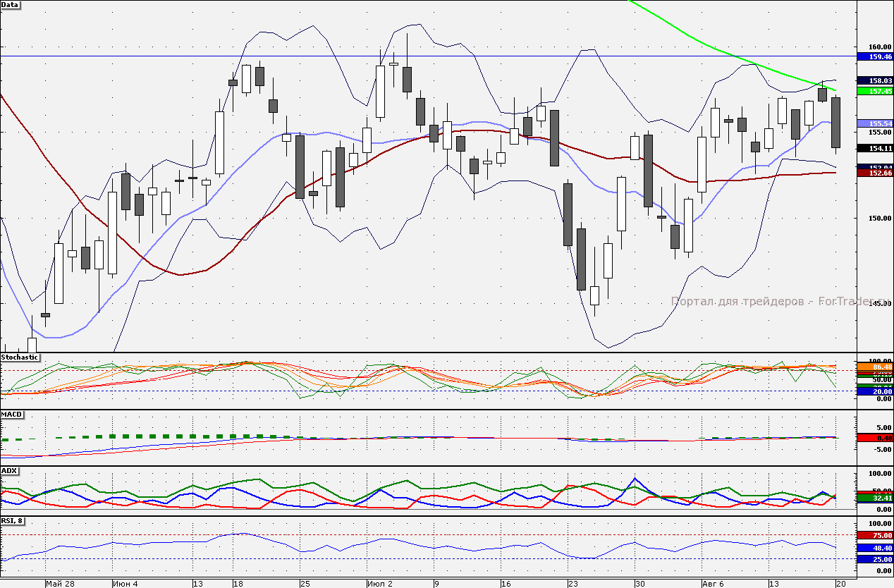The width and height of the screenshot is (894, 588).
Task: Select the green 32.41 ADX value tag
Action: (874, 498)
